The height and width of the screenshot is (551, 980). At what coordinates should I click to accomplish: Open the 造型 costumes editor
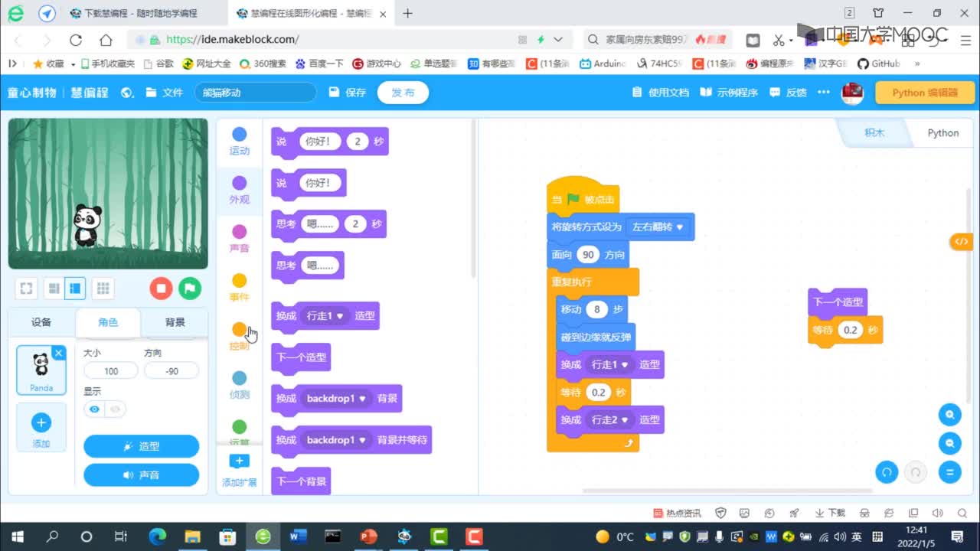tap(141, 446)
